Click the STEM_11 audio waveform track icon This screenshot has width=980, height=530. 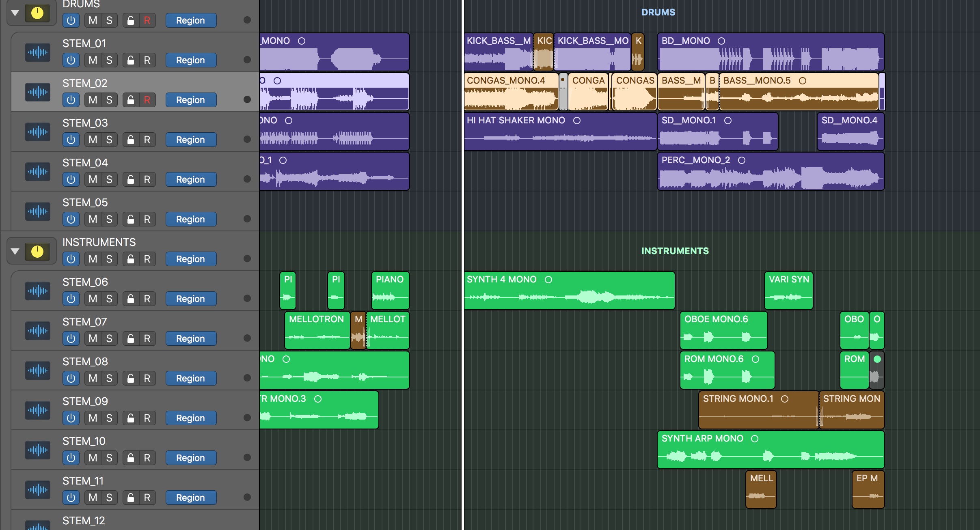coord(38,489)
